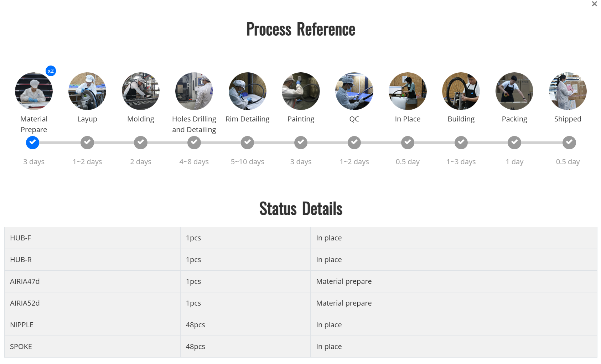Click the Layup process photo
Viewport: 601px width, 364px height.
87,91
